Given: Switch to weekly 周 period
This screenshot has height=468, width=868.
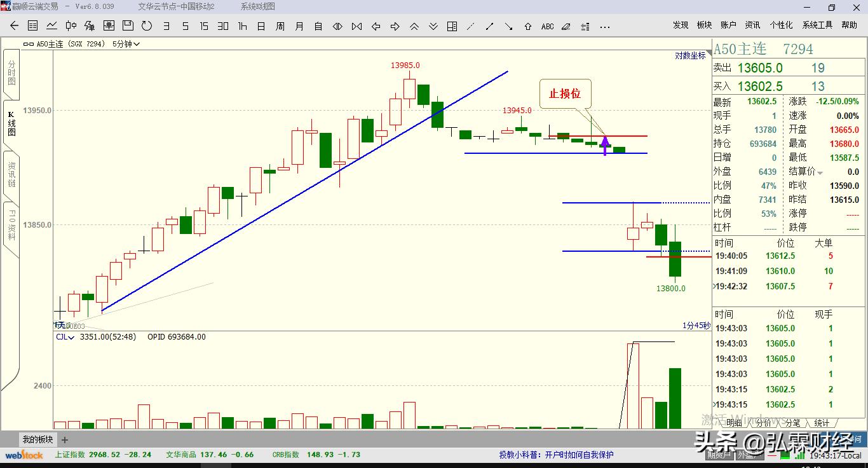Looking at the screenshot, I should pos(280,26).
